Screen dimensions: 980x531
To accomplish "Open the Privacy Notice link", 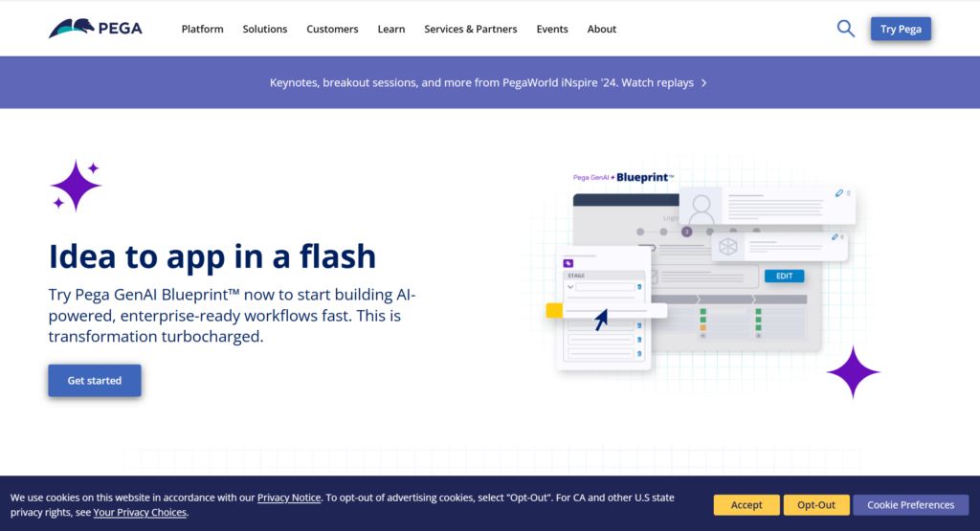I will pyautogui.click(x=289, y=498).
